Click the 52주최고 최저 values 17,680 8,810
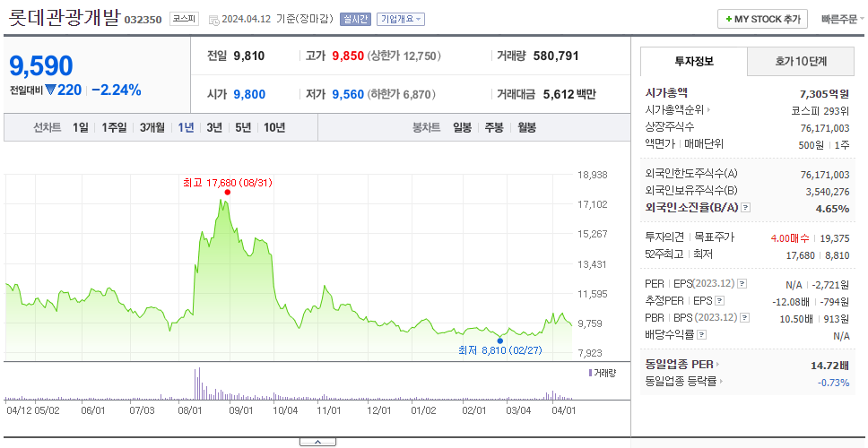 click(x=818, y=255)
